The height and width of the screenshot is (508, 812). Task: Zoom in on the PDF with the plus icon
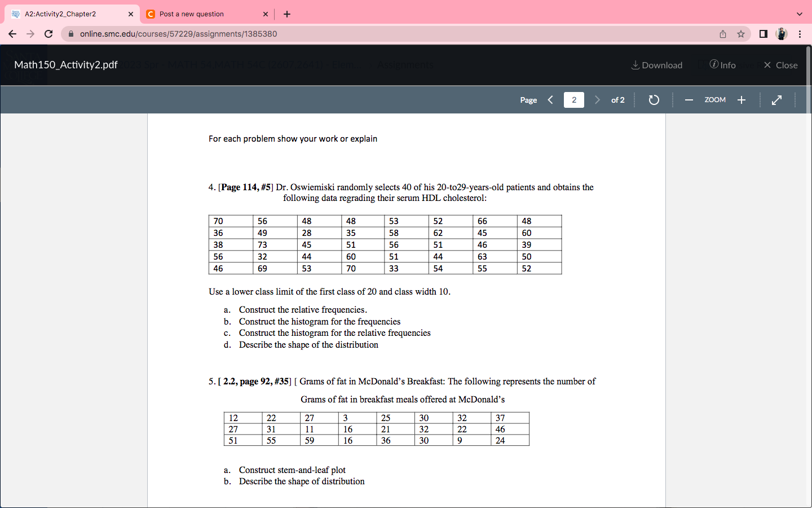pyautogui.click(x=742, y=99)
